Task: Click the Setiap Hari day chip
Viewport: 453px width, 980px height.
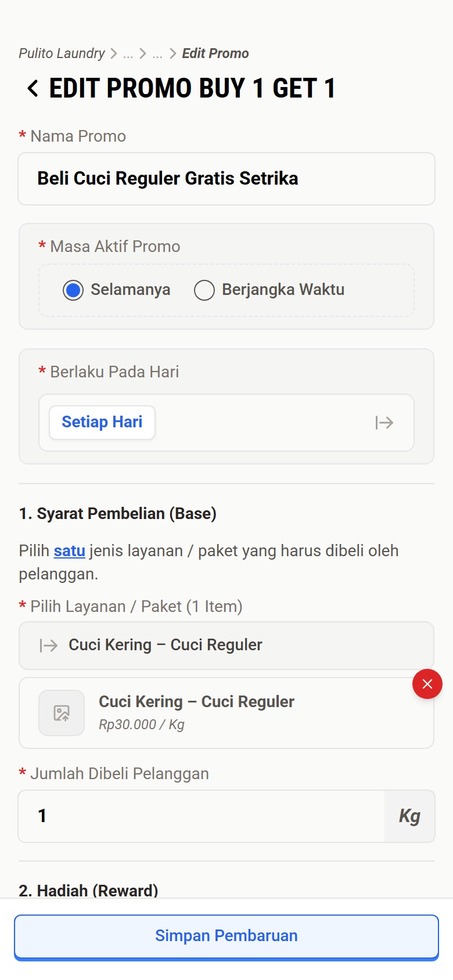Action: click(x=102, y=422)
